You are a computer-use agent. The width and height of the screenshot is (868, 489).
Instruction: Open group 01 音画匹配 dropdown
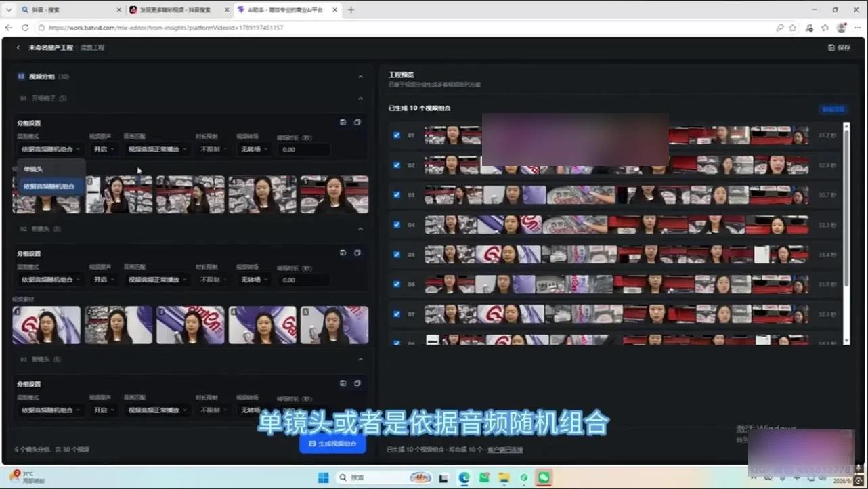point(156,149)
